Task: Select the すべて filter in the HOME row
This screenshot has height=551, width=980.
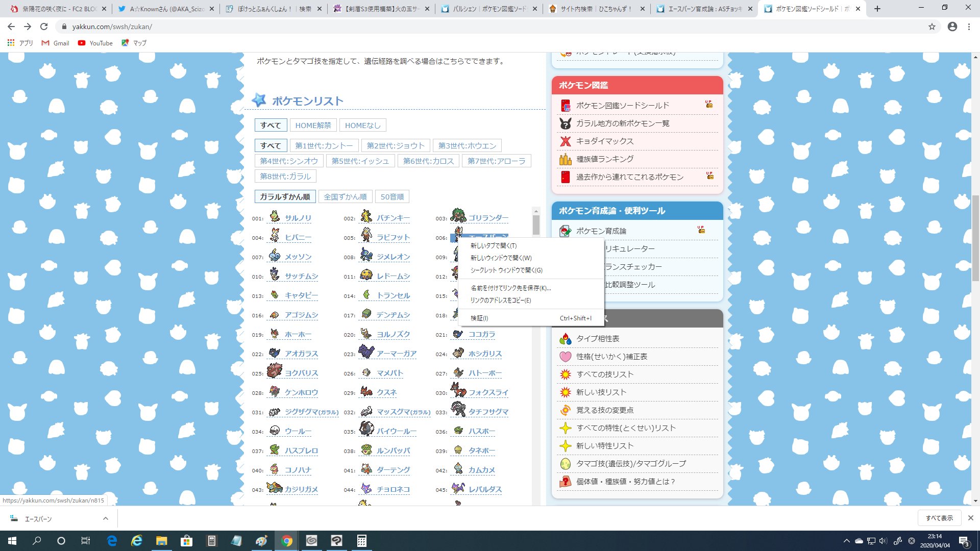Action: point(271,126)
